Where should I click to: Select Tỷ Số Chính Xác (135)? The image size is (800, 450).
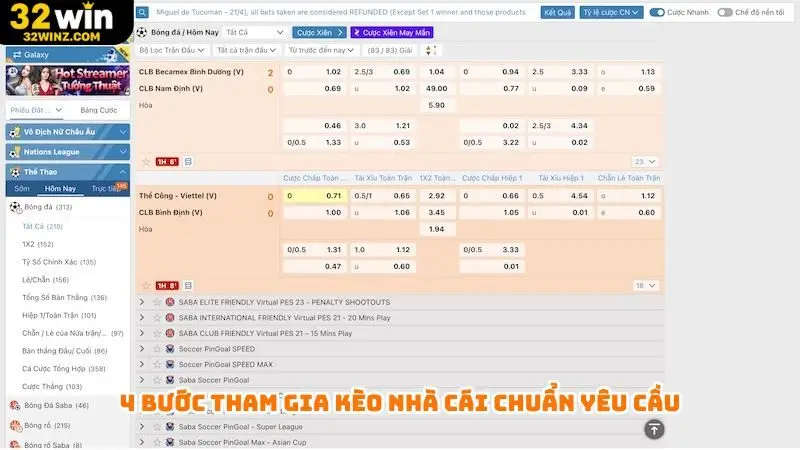pyautogui.click(x=59, y=262)
